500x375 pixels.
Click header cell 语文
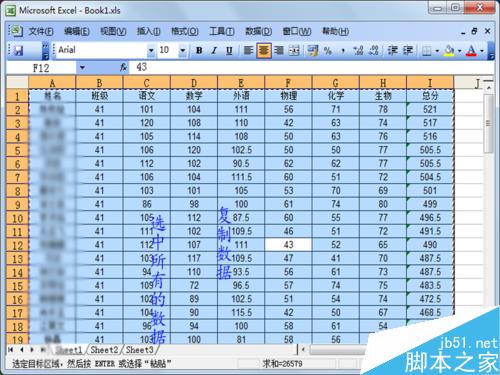[x=147, y=96]
